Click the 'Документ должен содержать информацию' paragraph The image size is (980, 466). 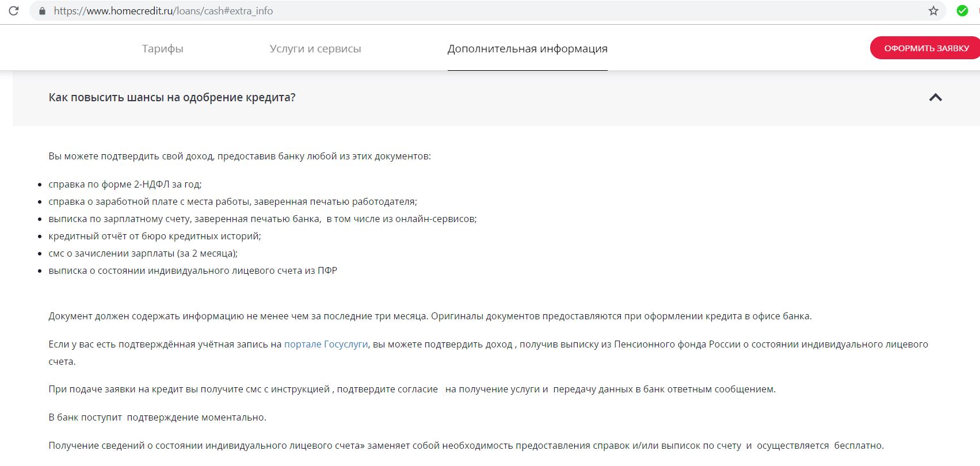430,316
